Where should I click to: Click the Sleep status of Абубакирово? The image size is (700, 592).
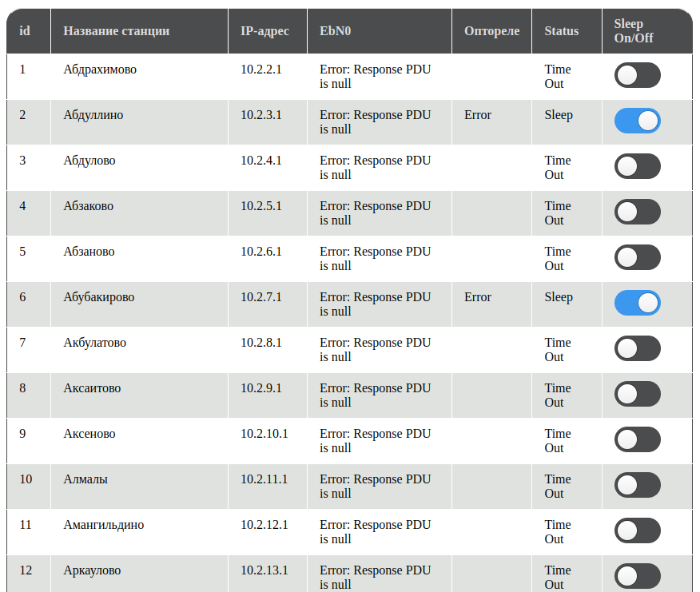point(559,297)
